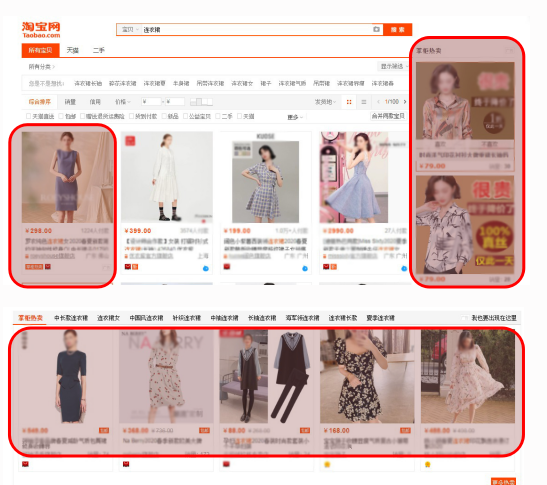Viewport: 547px width, 485px height.
Task: Click the 夏季连衣裙 link
Action: click(x=380, y=318)
